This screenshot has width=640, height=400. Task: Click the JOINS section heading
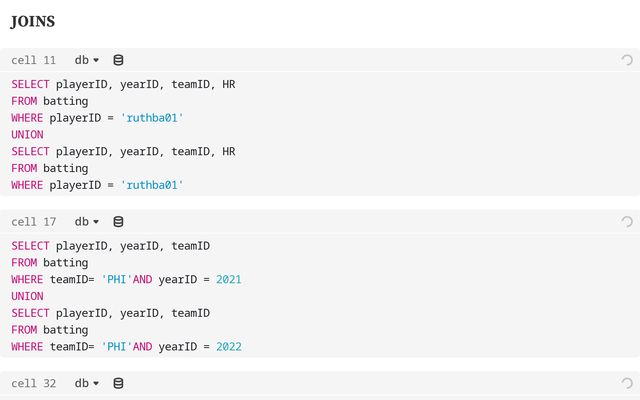[33, 21]
